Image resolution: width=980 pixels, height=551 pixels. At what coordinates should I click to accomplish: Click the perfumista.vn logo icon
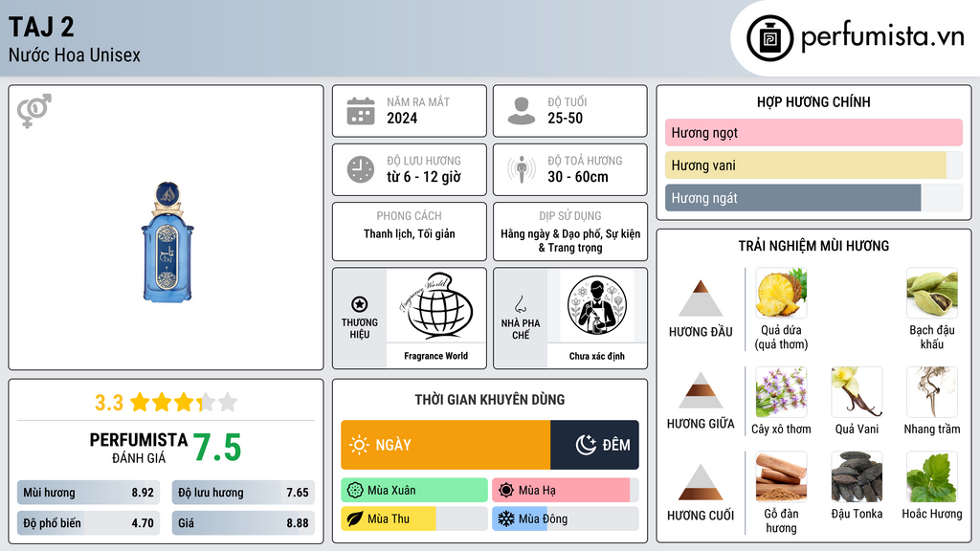pyautogui.click(x=769, y=38)
